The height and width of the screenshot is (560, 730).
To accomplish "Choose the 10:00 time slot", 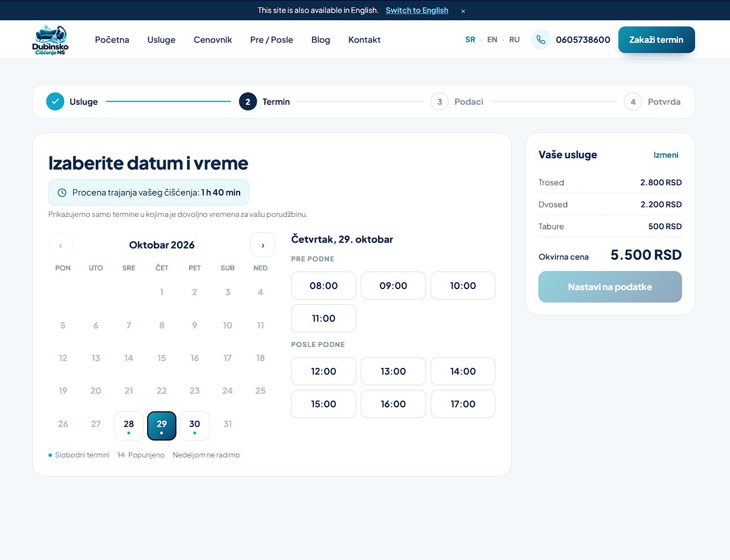I will tap(463, 286).
